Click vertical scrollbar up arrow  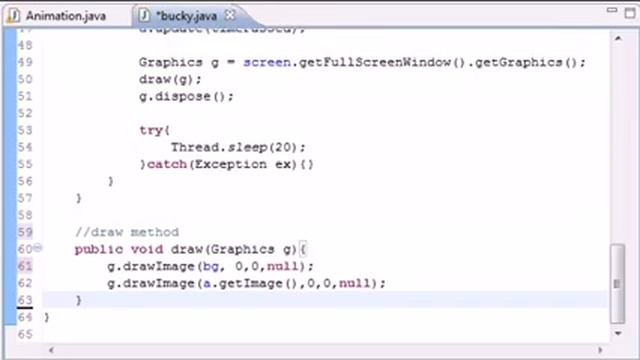pyautogui.click(x=618, y=38)
